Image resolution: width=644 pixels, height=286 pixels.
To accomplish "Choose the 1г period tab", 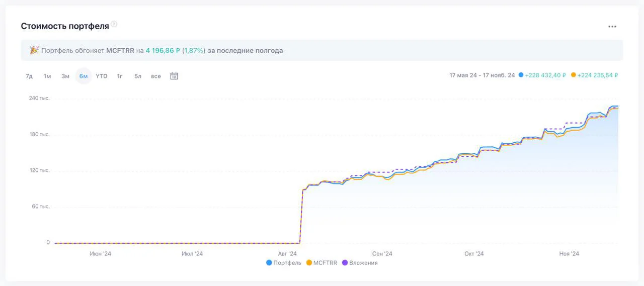I will tap(120, 76).
